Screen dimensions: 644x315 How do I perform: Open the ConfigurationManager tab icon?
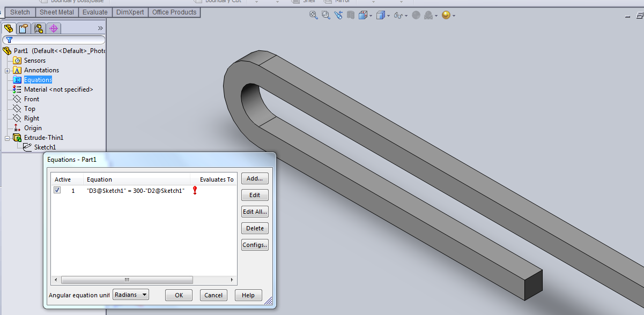(x=38, y=28)
